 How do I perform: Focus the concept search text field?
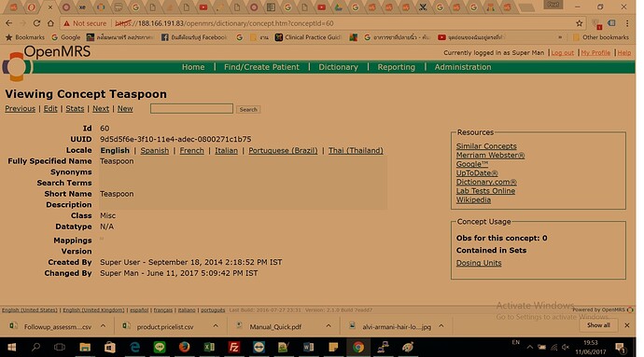tap(191, 109)
